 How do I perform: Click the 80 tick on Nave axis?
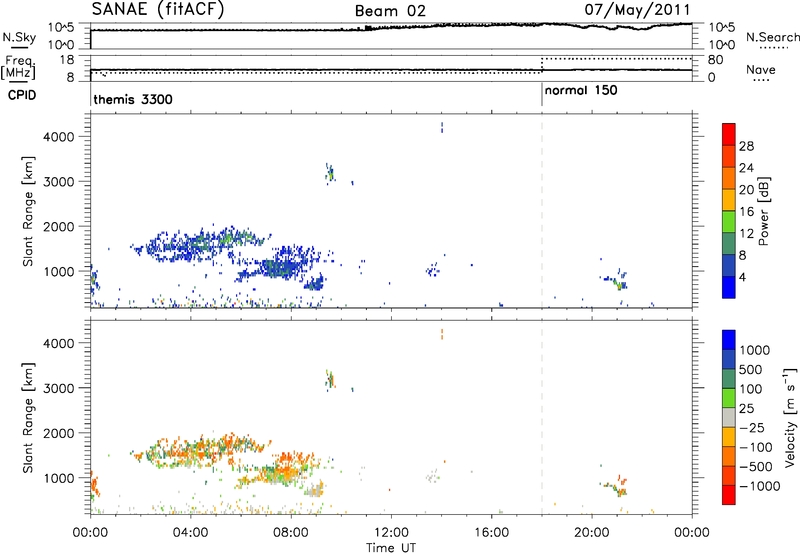[x=715, y=60]
